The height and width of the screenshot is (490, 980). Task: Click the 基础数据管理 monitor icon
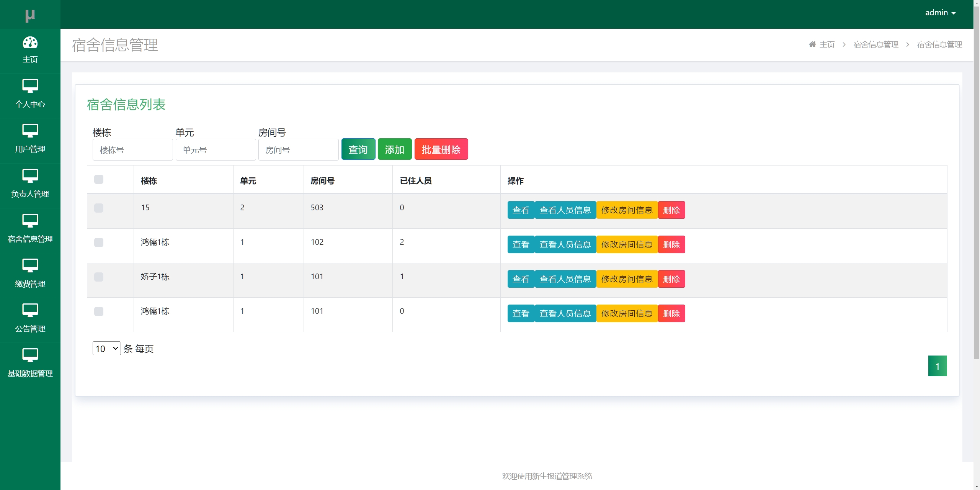[x=30, y=355]
